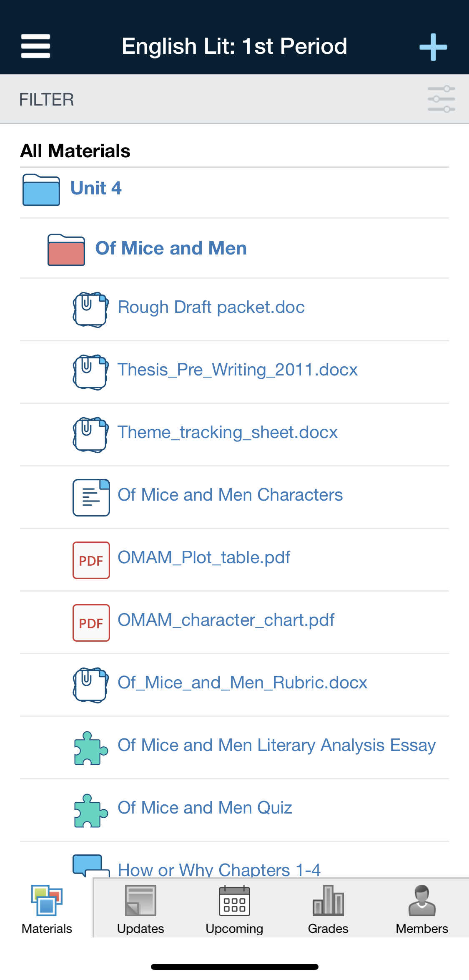Open Of_Mice_and_Men_Rubric.docx attachment
469x980 pixels.
(x=242, y=683)
